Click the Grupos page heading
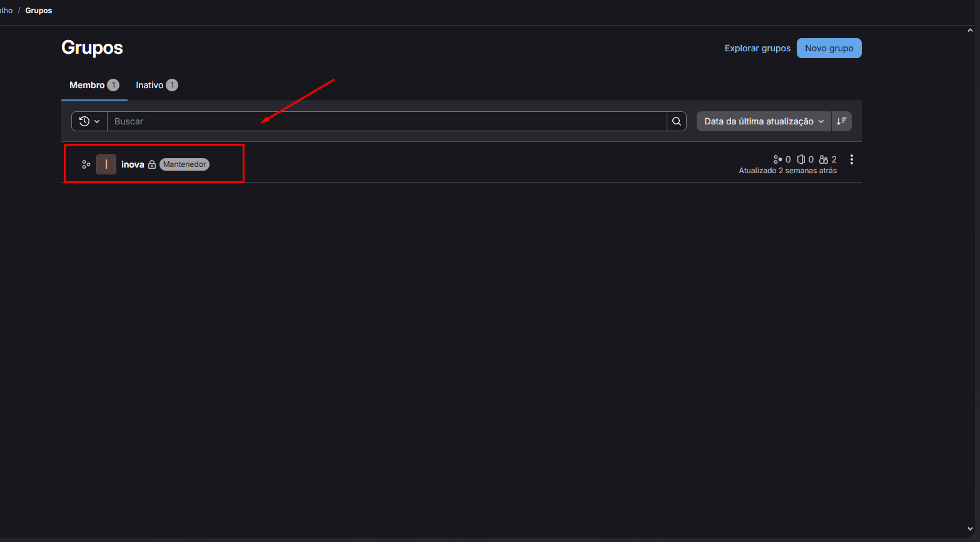 pos(92,48)
